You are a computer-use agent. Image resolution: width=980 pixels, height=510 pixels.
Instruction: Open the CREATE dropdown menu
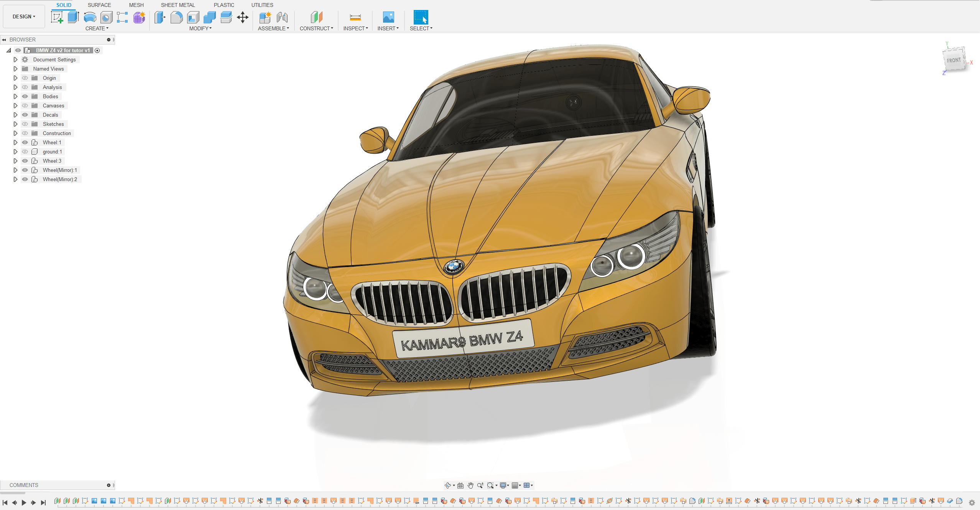[97, 28]
